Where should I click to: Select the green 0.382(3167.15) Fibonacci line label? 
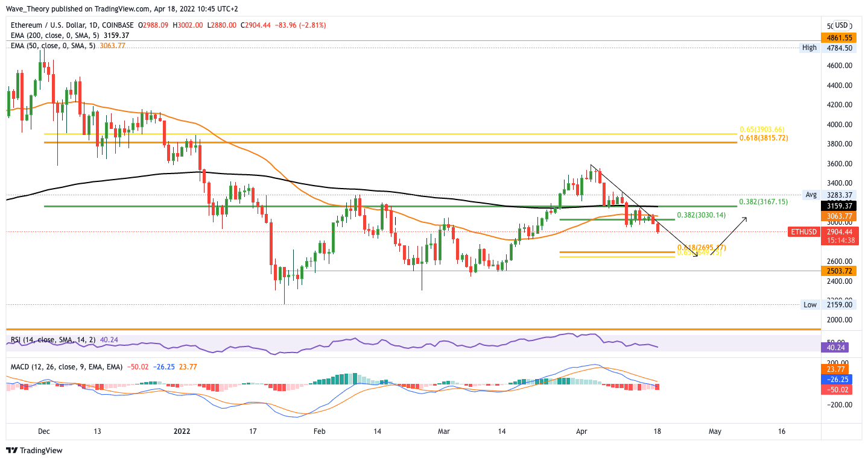[x=763, y=202]
